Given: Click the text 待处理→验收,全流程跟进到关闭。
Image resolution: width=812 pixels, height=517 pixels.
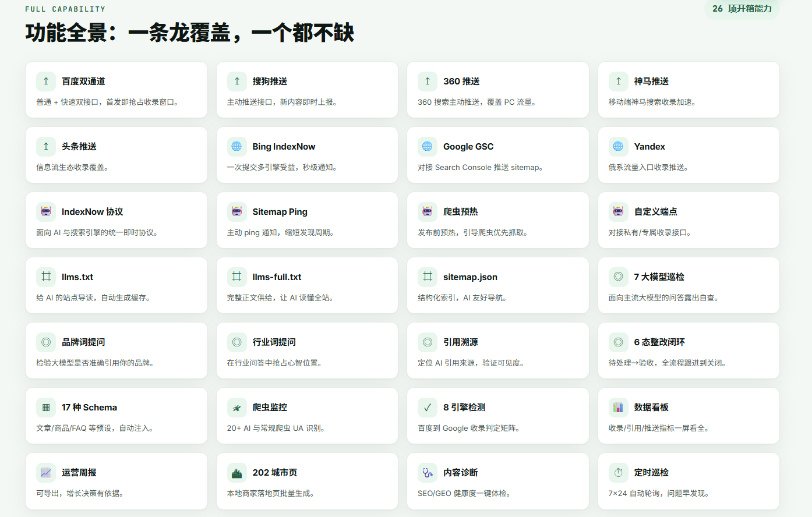Looking at the screenshot, I should coord(669,363).
